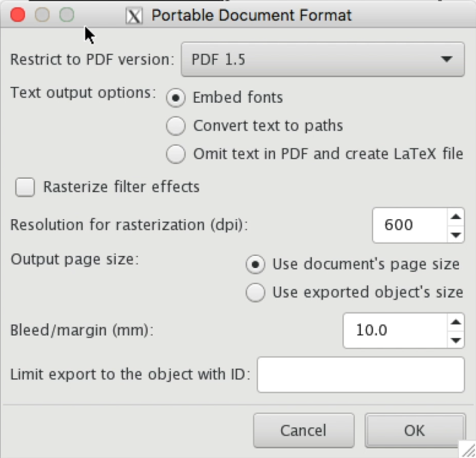The width and height of the screenshot is (476, 458).
Task: Increase bleed/margin with up arrow
Action: click(x=456, y=323)
